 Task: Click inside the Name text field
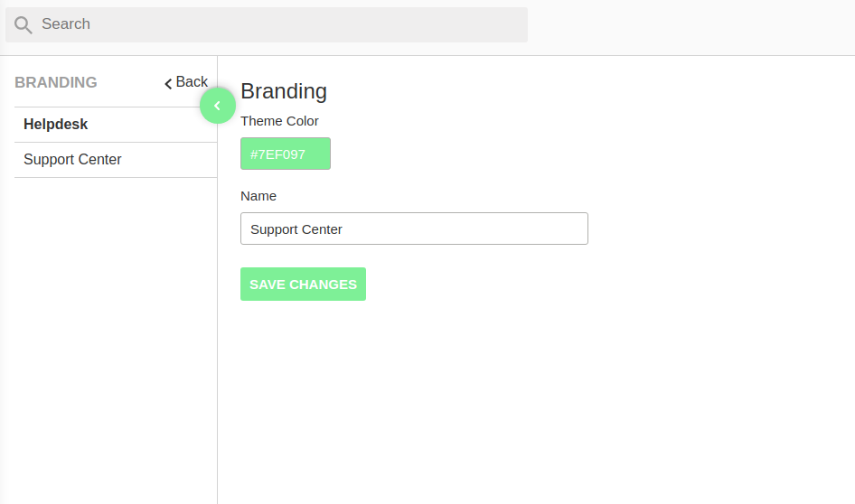tap(414, 229)
